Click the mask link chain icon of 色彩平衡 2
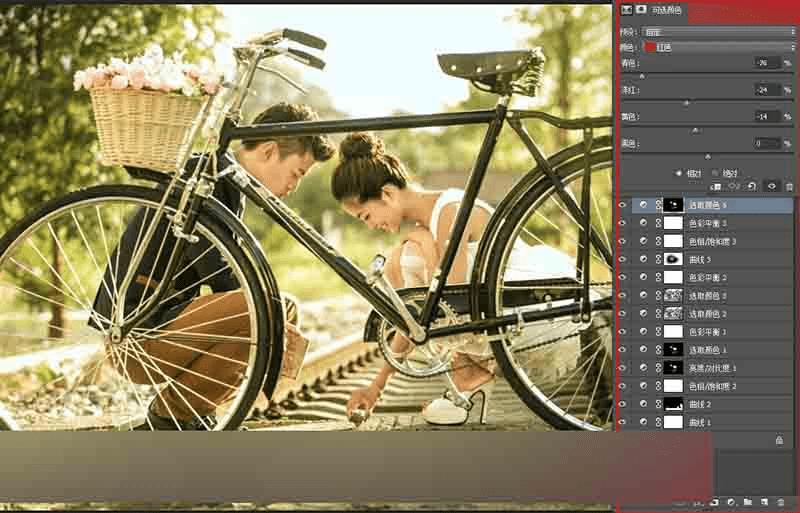Screen dimensions: 800x513 click(658, 277)
